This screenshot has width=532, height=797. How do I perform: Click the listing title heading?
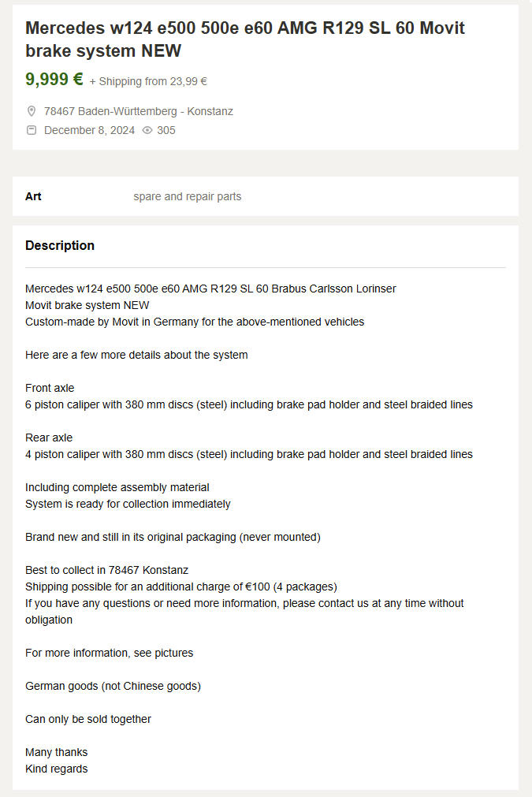[245, 39]
